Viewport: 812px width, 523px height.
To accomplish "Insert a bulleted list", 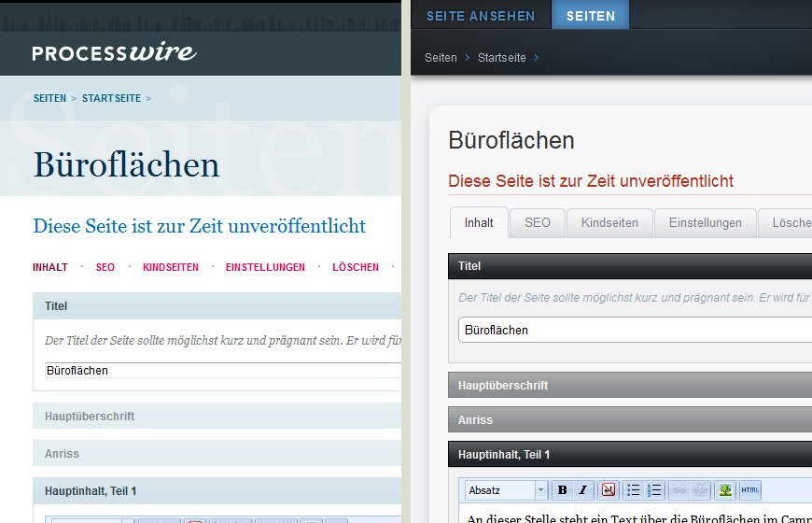I will point(634,489).
